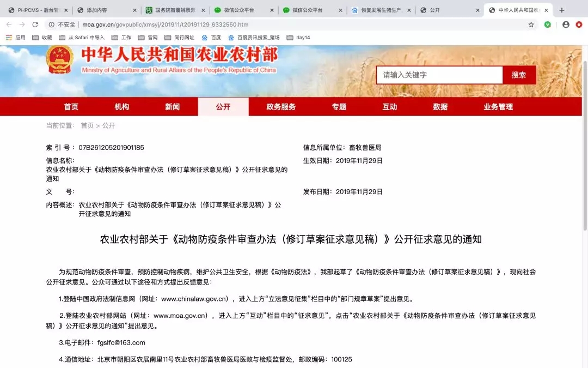Image resolution: width=588 pixels, height=368 pixels.
Task: Click the national emblem logo
Action: click(x=60, y=59)
